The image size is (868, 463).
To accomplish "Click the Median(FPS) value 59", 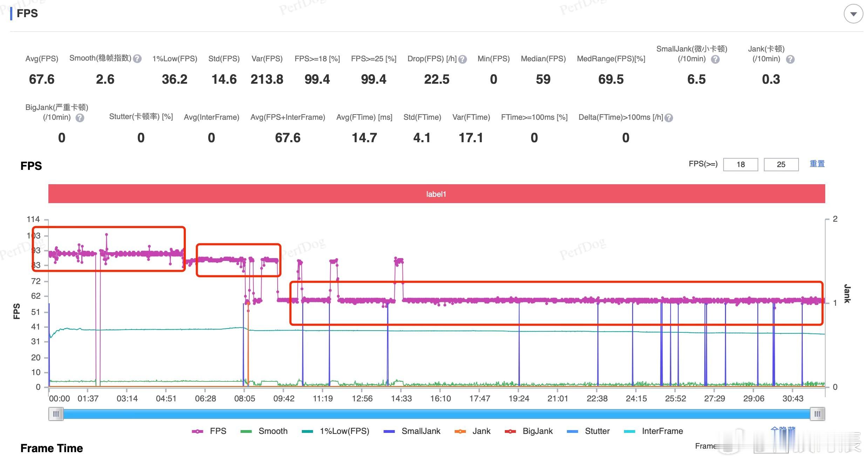I will point(543,80).
